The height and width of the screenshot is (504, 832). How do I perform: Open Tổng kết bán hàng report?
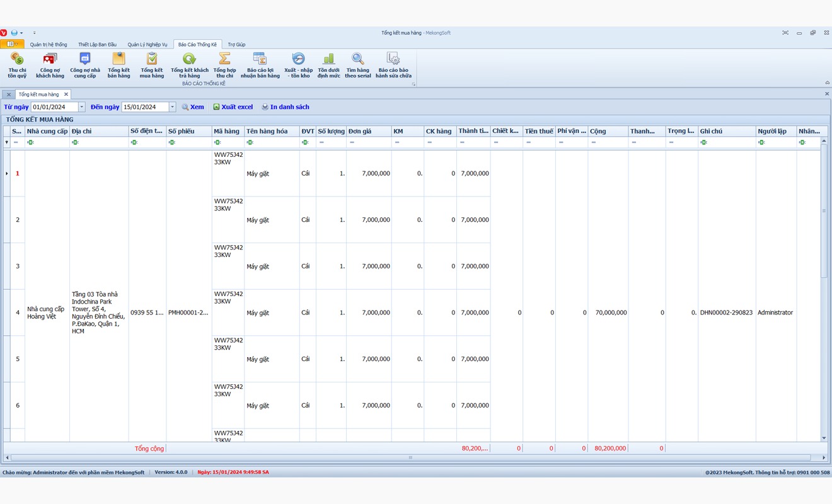coord(118,65)
